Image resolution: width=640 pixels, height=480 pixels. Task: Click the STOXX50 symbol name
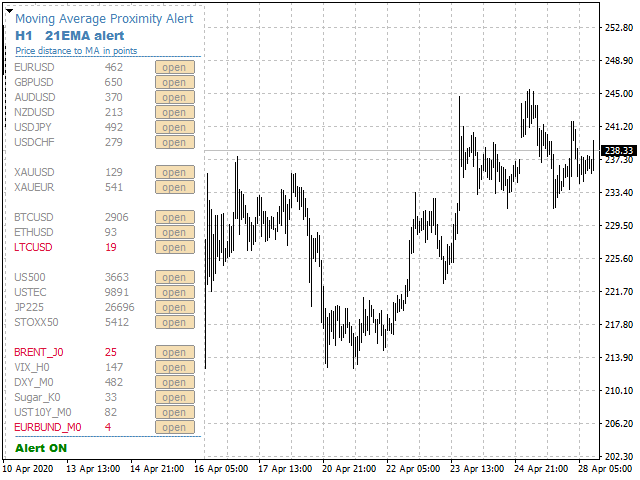pyautogui.click(x=36, y=322)
